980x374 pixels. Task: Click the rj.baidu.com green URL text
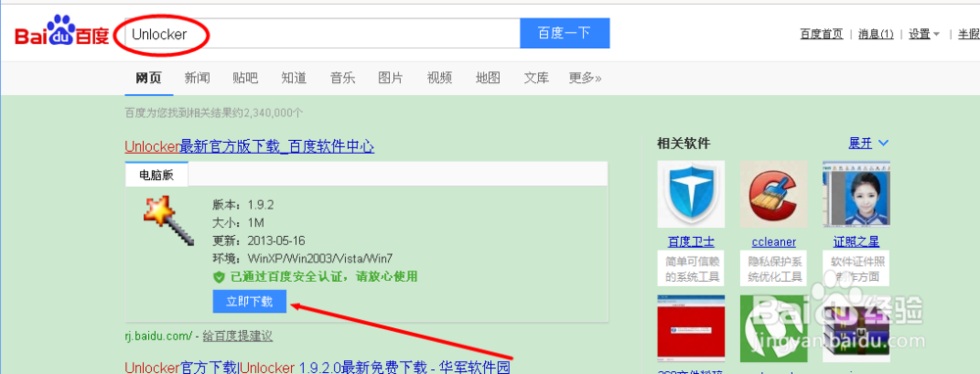pos(158,336)
